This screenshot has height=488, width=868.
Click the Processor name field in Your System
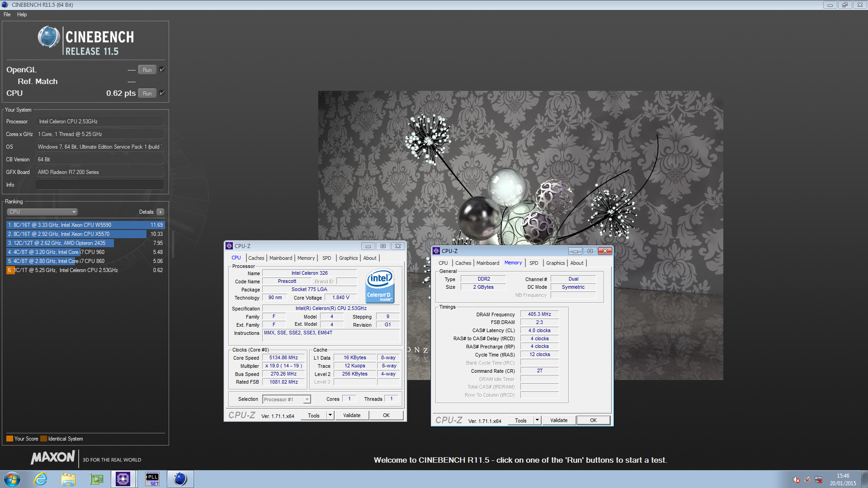99,122
